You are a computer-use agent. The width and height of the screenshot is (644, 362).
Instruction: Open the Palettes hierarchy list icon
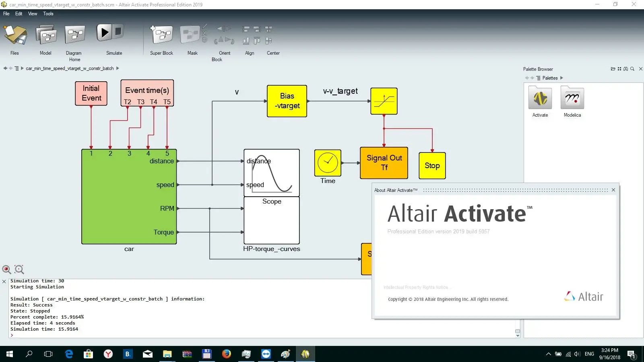538,78
